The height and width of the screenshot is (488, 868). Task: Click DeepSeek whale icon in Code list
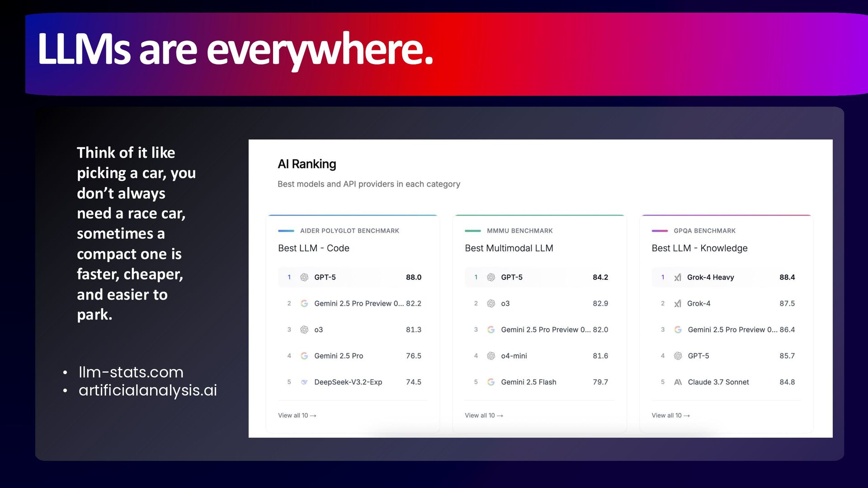[x=304, y=382]
